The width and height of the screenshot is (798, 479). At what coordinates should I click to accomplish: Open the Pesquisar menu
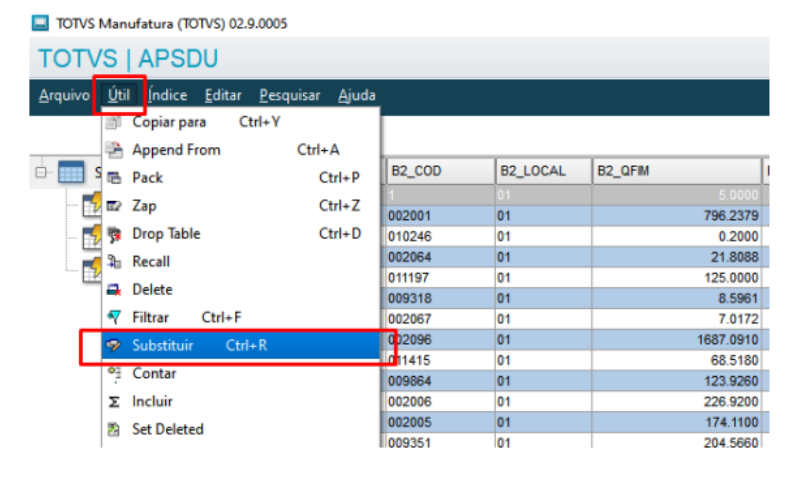[290, 95]
